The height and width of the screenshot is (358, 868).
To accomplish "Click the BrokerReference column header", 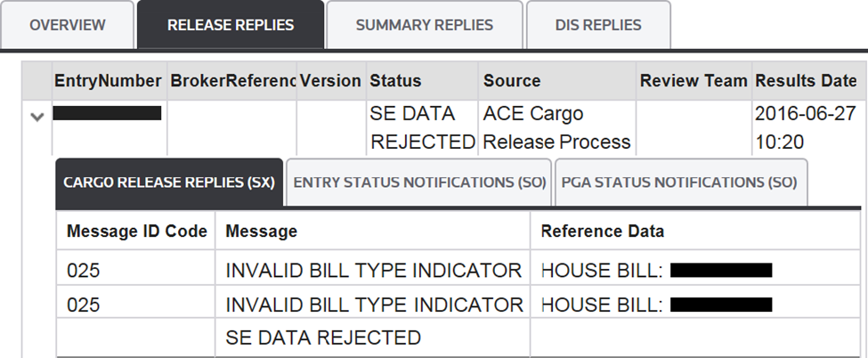I will (232, 81).
